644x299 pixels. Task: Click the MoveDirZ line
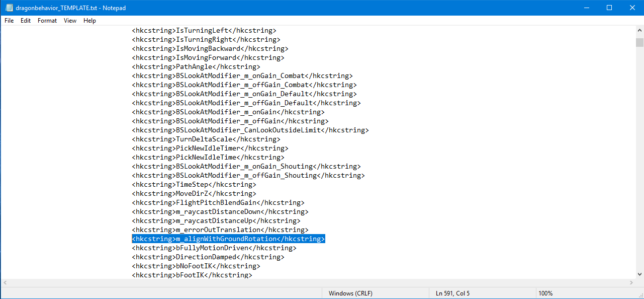[194, 194]
